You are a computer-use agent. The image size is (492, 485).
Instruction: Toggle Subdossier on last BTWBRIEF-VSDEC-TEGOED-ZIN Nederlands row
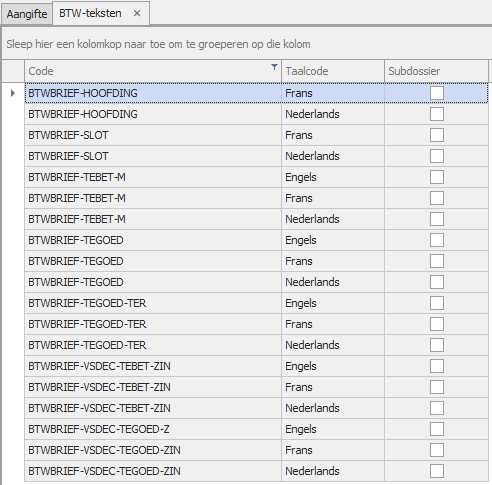pos(437,471)
